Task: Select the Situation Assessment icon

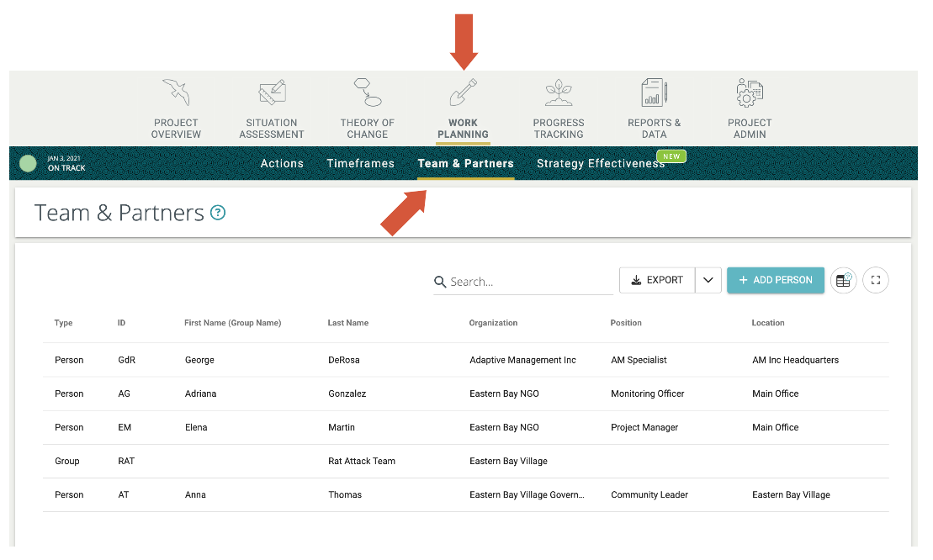Action: click(x=272, y=92)
